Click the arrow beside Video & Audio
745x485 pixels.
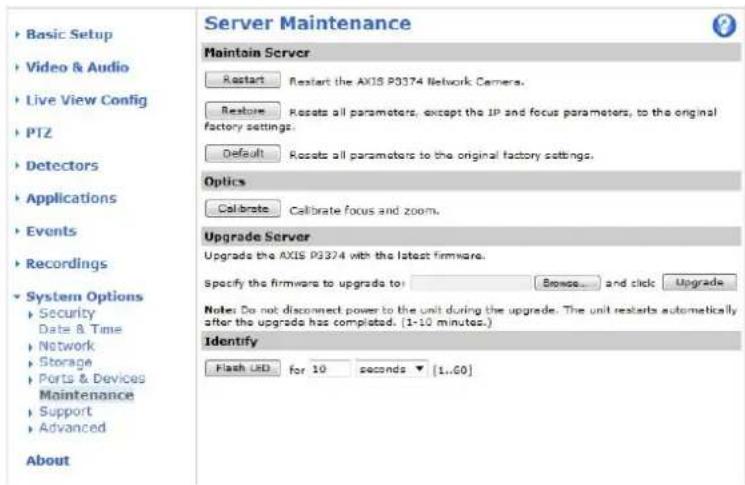(18, 67)
